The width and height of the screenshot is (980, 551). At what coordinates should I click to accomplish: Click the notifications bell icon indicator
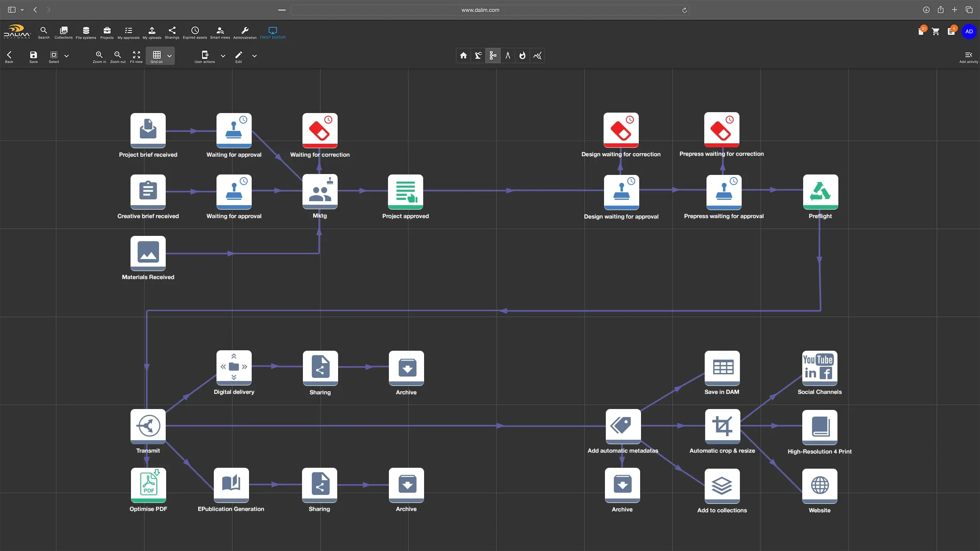point(921,30)
